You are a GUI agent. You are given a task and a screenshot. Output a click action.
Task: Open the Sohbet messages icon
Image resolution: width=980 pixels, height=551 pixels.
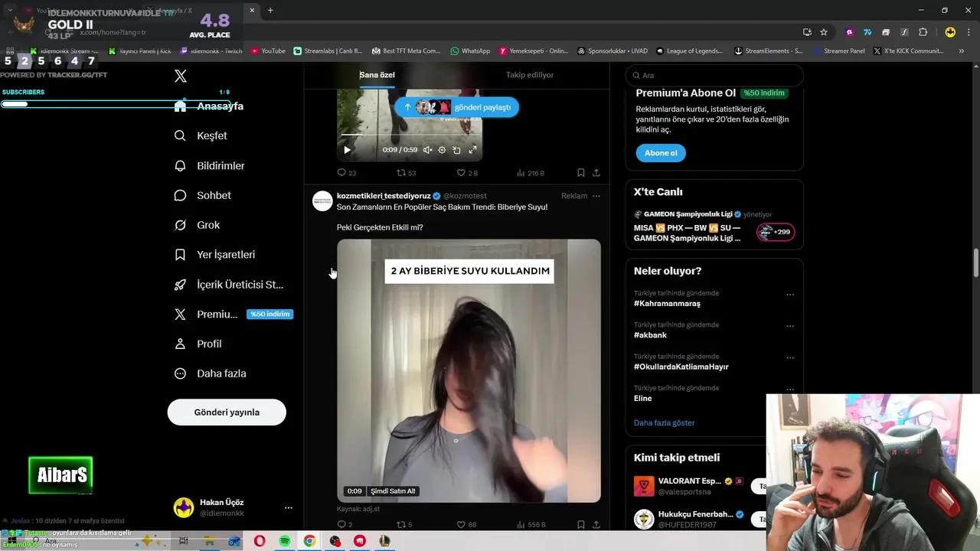[180, 195]
